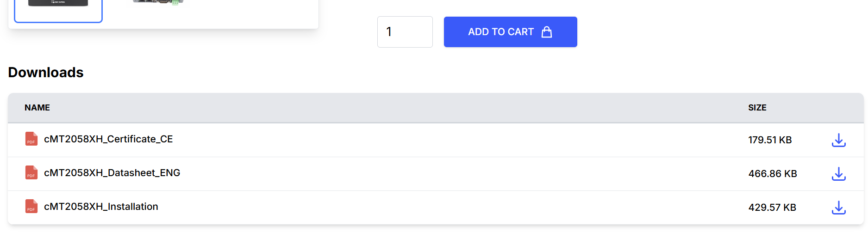Download the cMT2058XH_Installation file
Viewport: 868px width, 245px height.
click(838, 208)
